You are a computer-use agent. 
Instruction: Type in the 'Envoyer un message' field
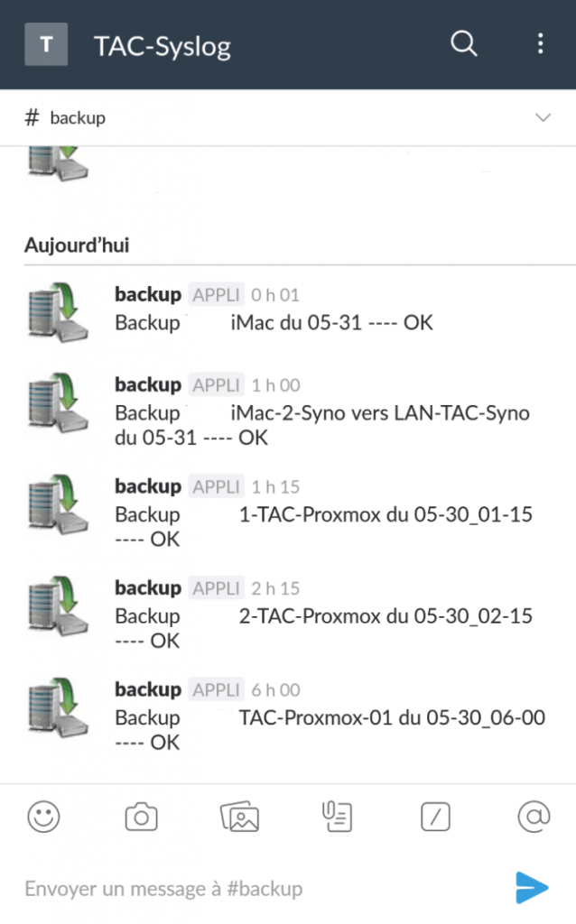(x=253, y=888)
